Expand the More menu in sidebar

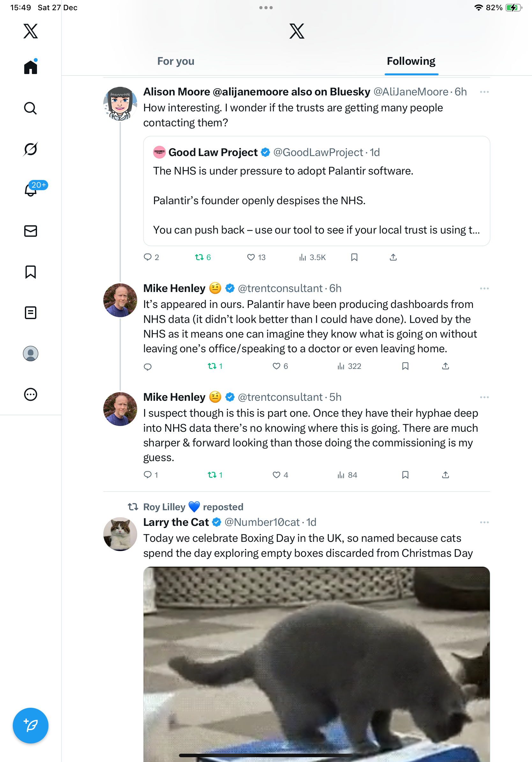tap(31, 395)
